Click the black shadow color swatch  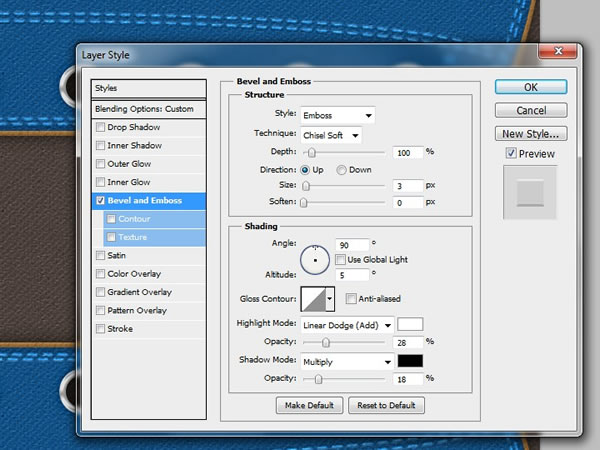[410, 361]
